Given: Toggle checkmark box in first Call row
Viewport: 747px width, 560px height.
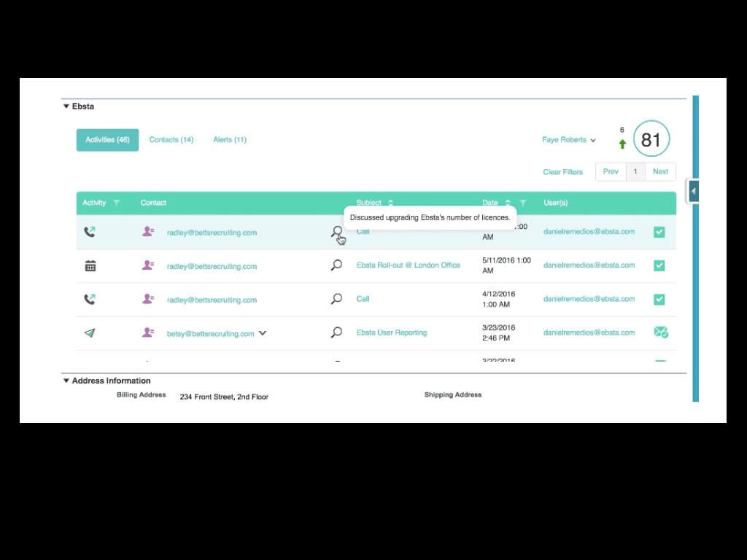Looking at the screenshot, I should 659,232.
